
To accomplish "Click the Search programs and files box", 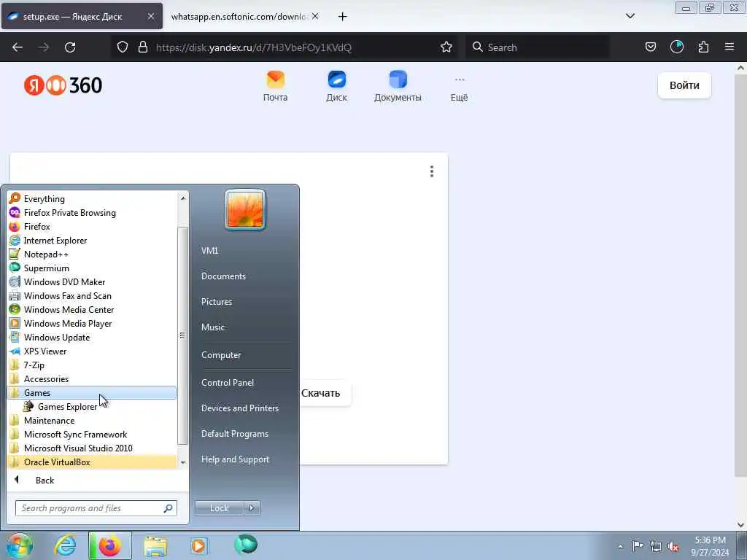I will click(96, 508).
